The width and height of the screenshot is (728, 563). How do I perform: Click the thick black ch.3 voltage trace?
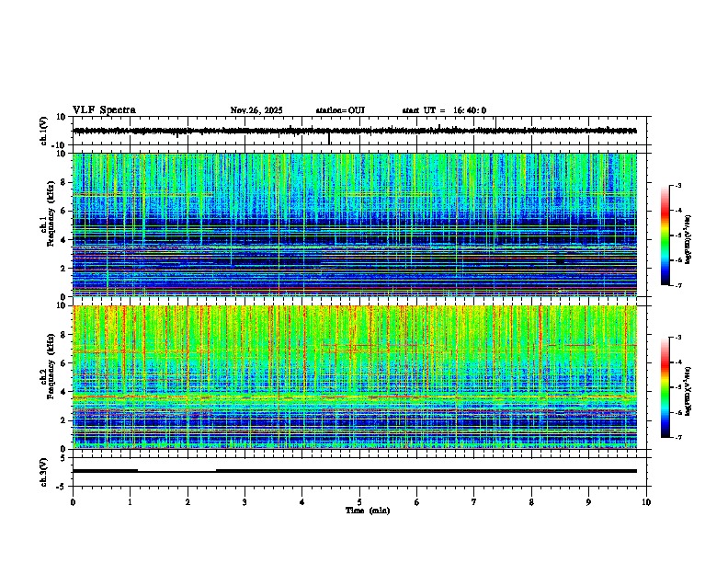coord(355,471)
